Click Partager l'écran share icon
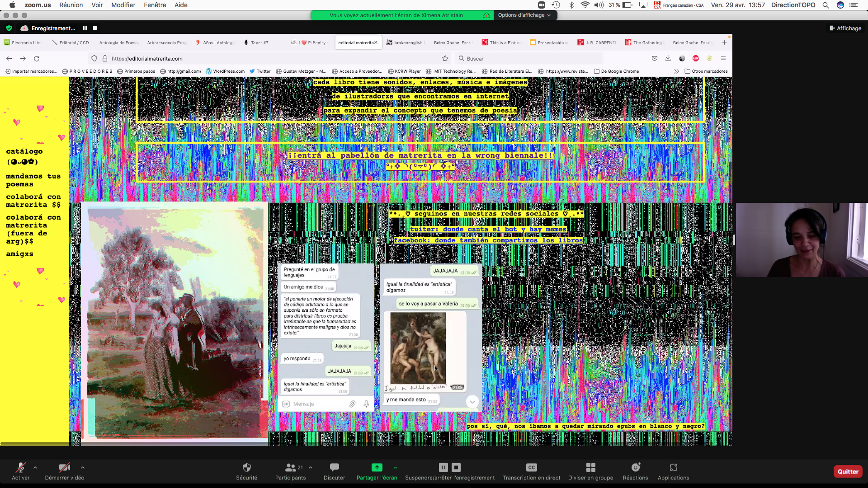Viewport: 868px width, 488px height. [377, 467]
